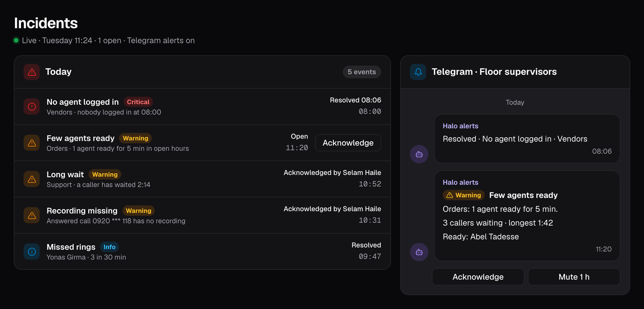Click the info icon for Missed rings
This screenshot has height=309, width=644.
point(32,252)
